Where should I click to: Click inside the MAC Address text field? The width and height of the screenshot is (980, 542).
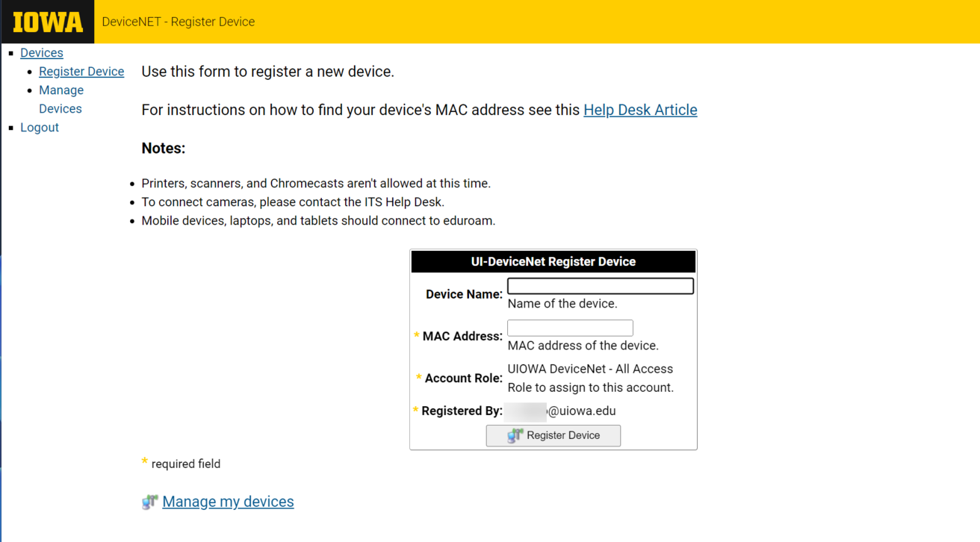570,328
